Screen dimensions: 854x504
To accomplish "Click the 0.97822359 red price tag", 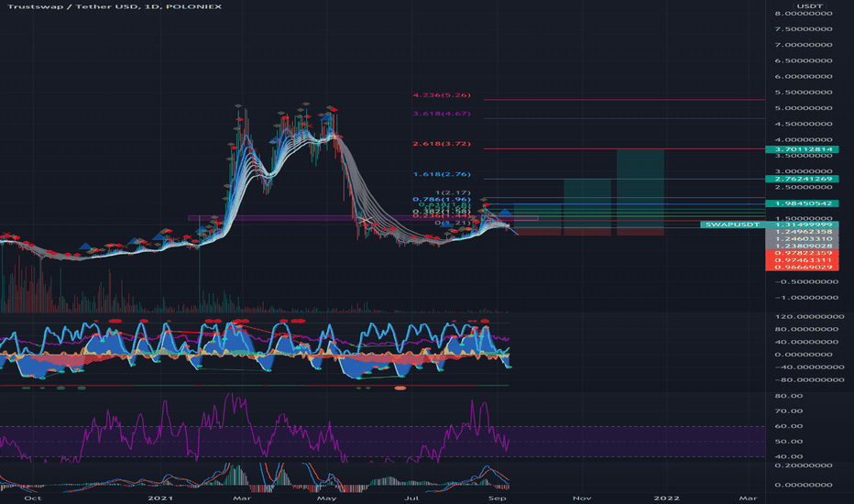I will point(802,253).
